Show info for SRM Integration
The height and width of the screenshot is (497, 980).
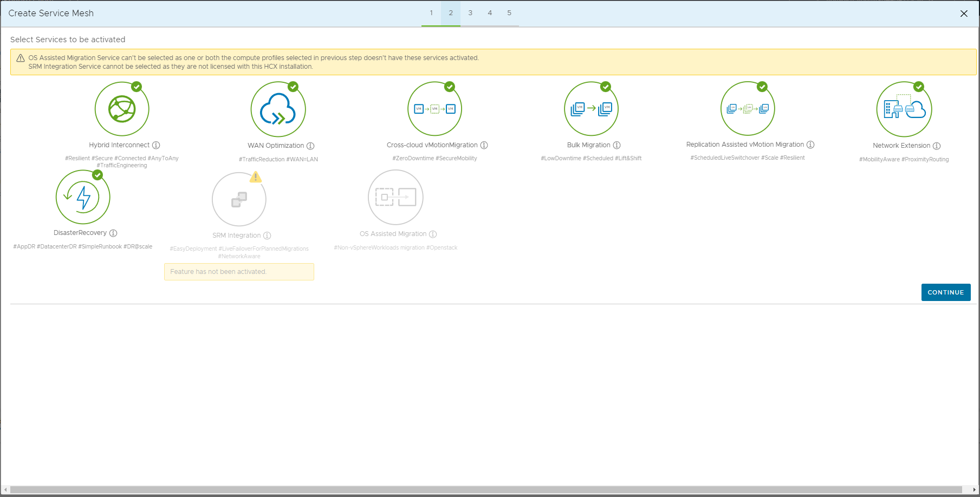coord(267,236)
